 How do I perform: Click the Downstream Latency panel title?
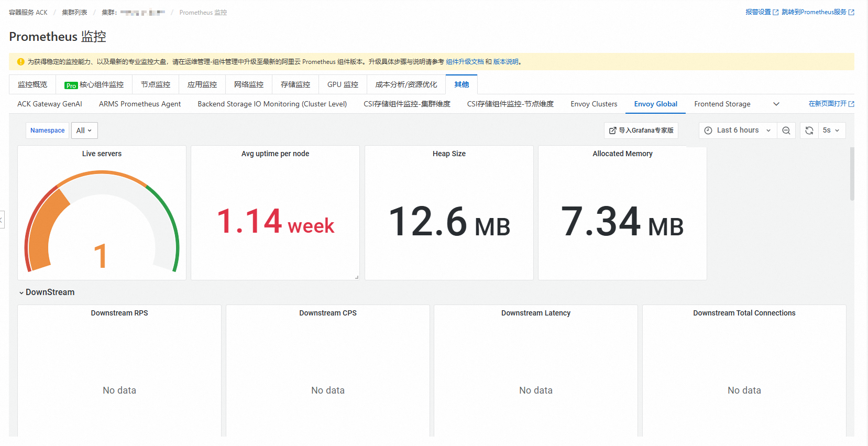point(536,313)
